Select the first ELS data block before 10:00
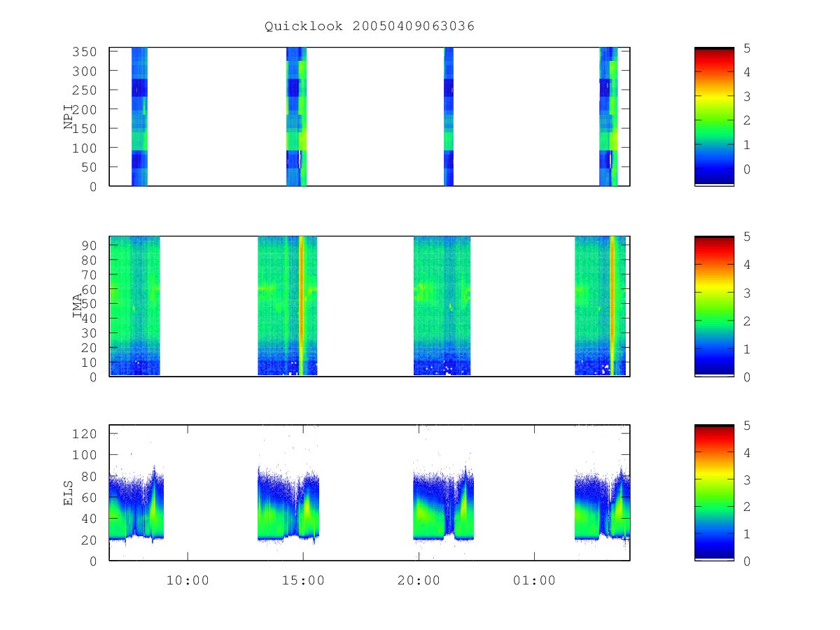Image resolution: width=840 pixels, height=630 pixels. (x=136, y=504)
